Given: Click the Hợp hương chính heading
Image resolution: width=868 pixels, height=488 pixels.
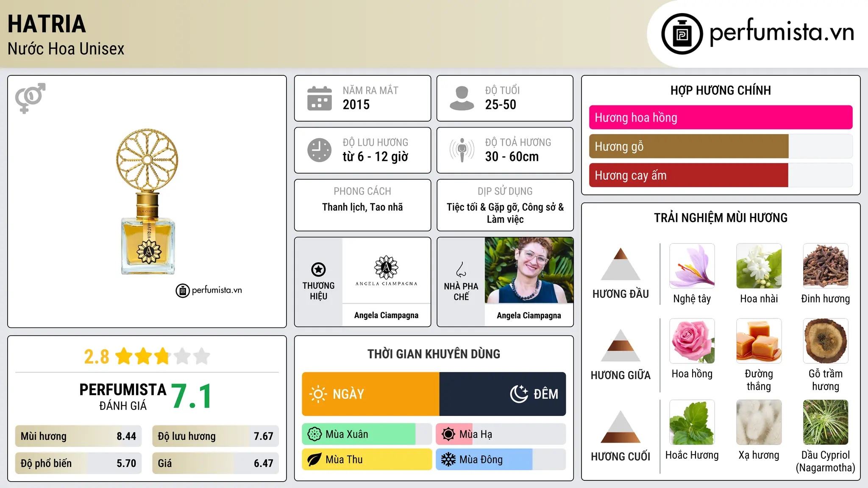Looking at the screenshot, I should click(721, 91).
